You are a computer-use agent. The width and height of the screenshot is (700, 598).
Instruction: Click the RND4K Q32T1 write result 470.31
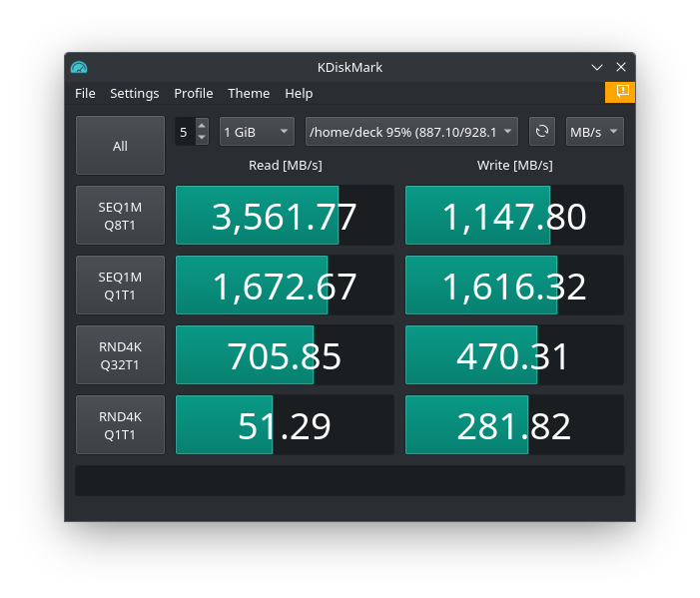pos(514,354)
